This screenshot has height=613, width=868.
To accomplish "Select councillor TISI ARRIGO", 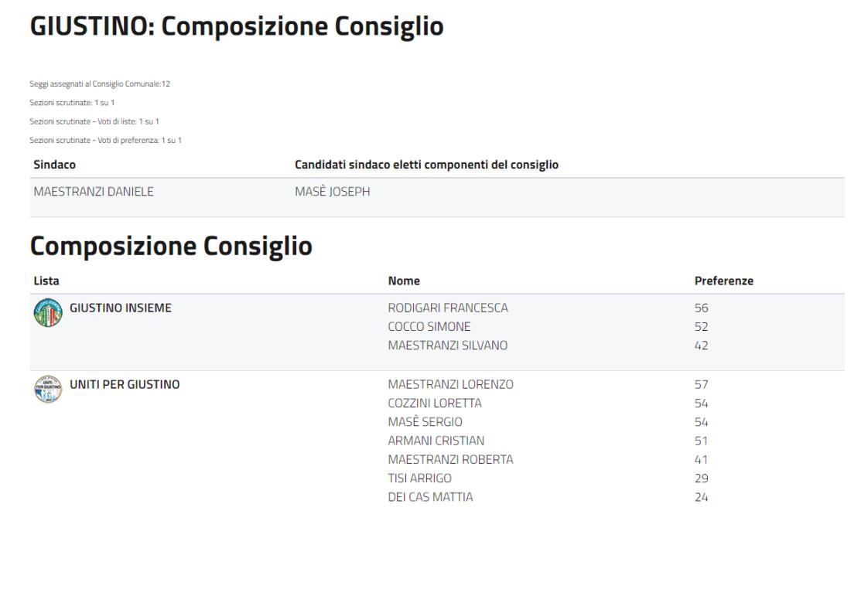I will (420, 478).
